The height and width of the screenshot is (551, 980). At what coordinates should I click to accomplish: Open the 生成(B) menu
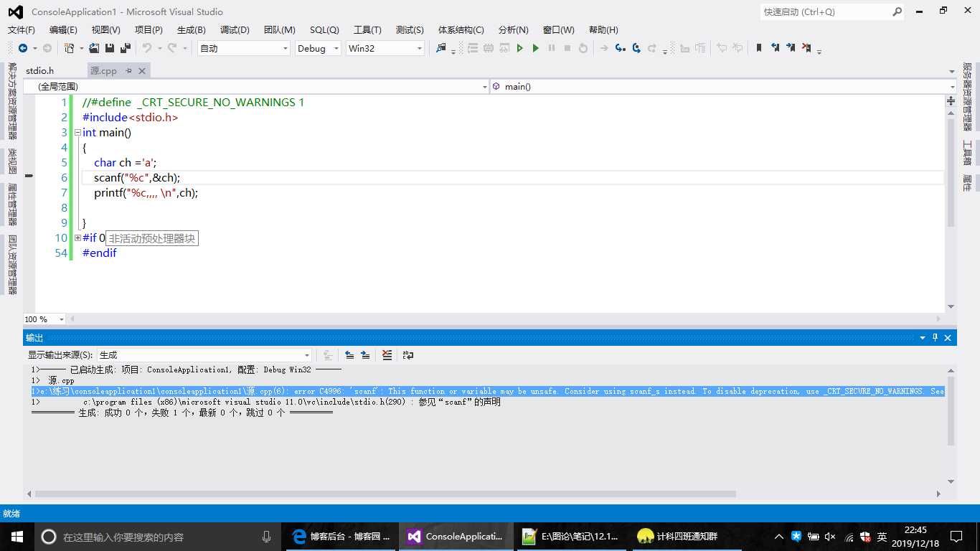click(x=192, y=29)
